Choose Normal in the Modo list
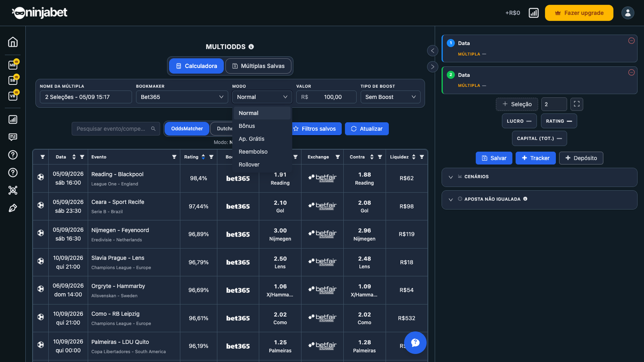644x362 pixels. pyautogui.click(x=262, y=113)
